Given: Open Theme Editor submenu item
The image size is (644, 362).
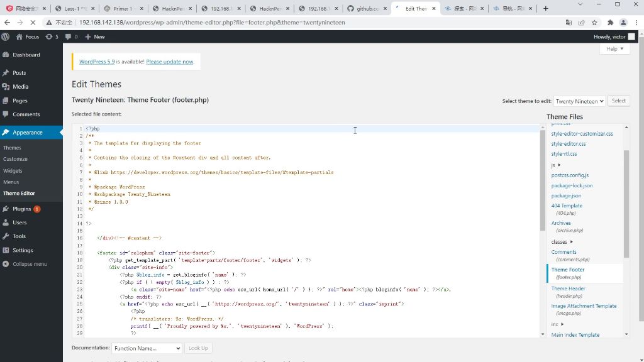Looking at the screenshot, I should click(x=19, y=194).
